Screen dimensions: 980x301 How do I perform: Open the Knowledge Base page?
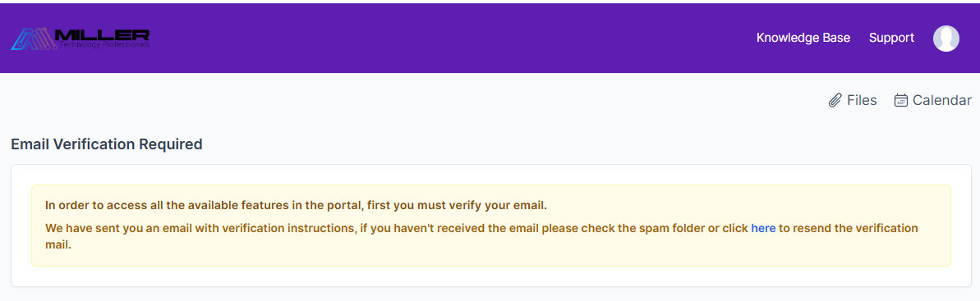coord(803,38)
